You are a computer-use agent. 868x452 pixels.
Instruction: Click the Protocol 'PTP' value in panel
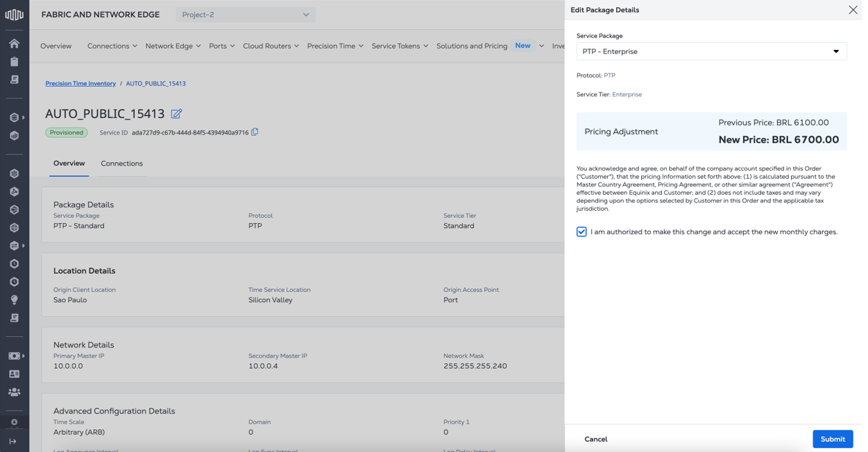tap(609, 75)
